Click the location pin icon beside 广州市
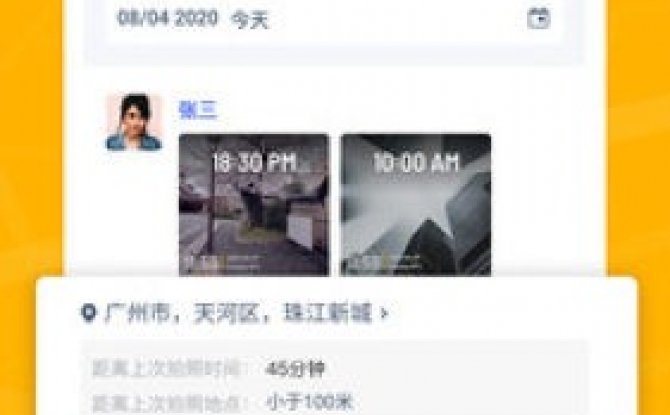Image resolution: width=670 pixels, height=415 pixels. (88, 313)
